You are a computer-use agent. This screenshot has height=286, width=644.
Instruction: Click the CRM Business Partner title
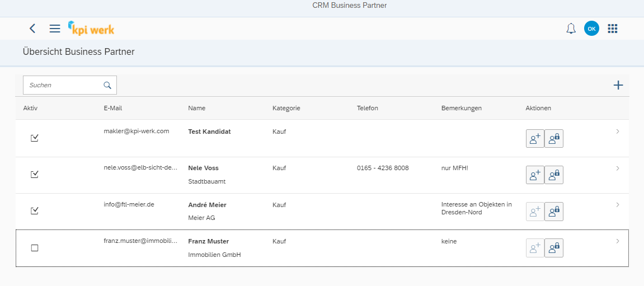pos(350,6)
